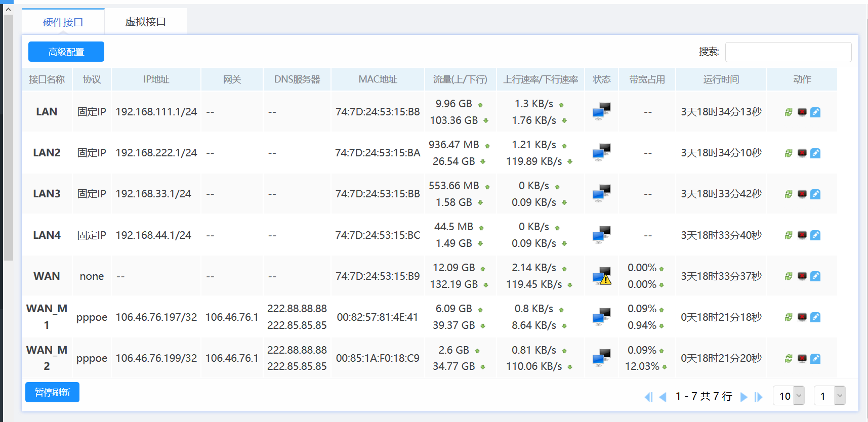Sort by the 上行速率/下行速率 column header

coord(541,79)
